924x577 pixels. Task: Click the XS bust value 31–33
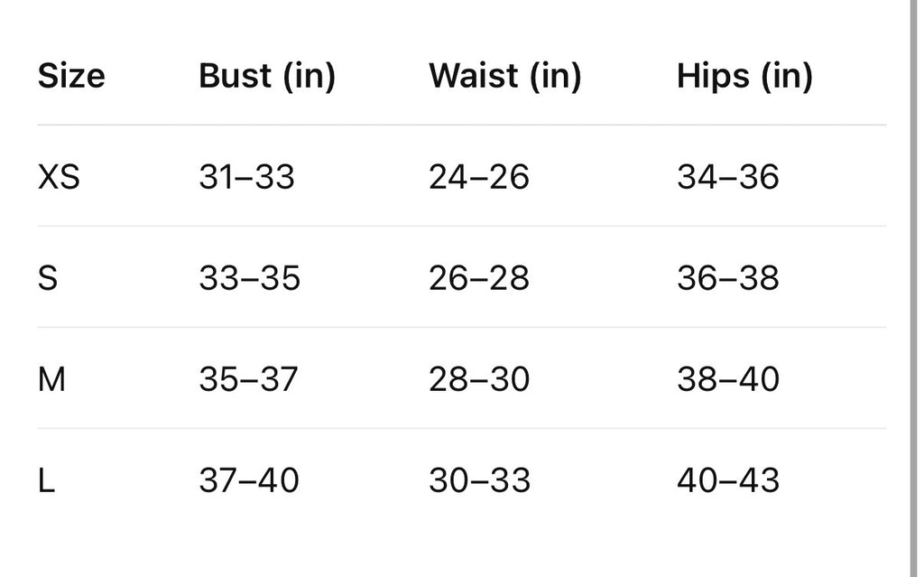click(x=246, y=177)
